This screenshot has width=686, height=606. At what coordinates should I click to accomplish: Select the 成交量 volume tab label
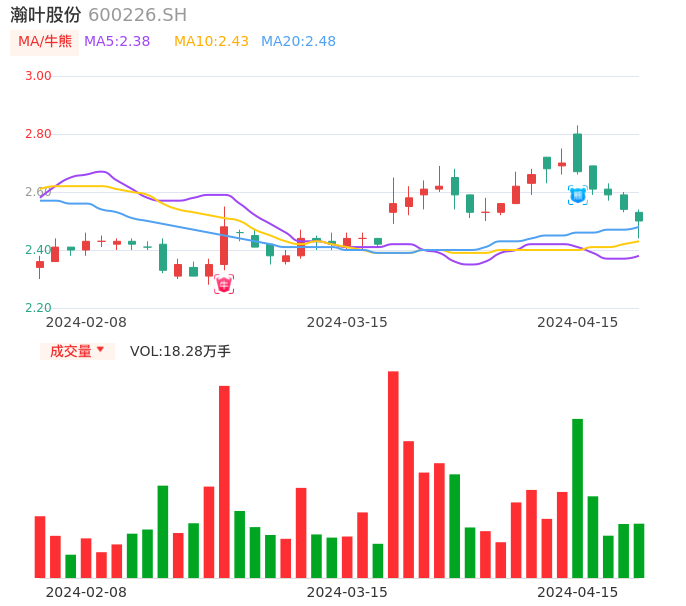point(70,351)
